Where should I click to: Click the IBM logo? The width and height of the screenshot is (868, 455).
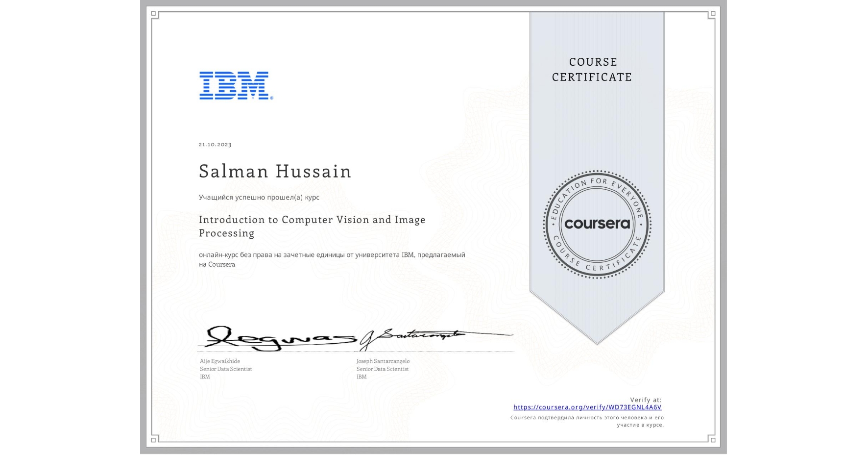pyautogui.click(x=234, y=86)
